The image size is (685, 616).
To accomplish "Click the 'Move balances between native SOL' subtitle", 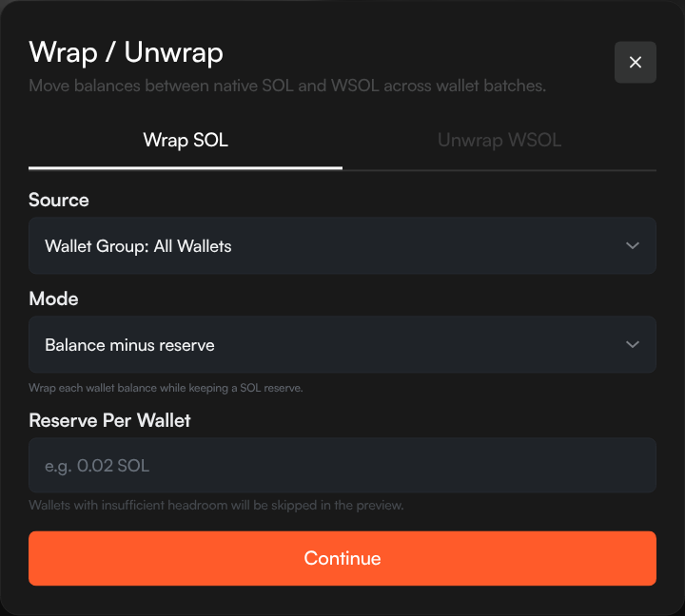I will pos(286,87).
